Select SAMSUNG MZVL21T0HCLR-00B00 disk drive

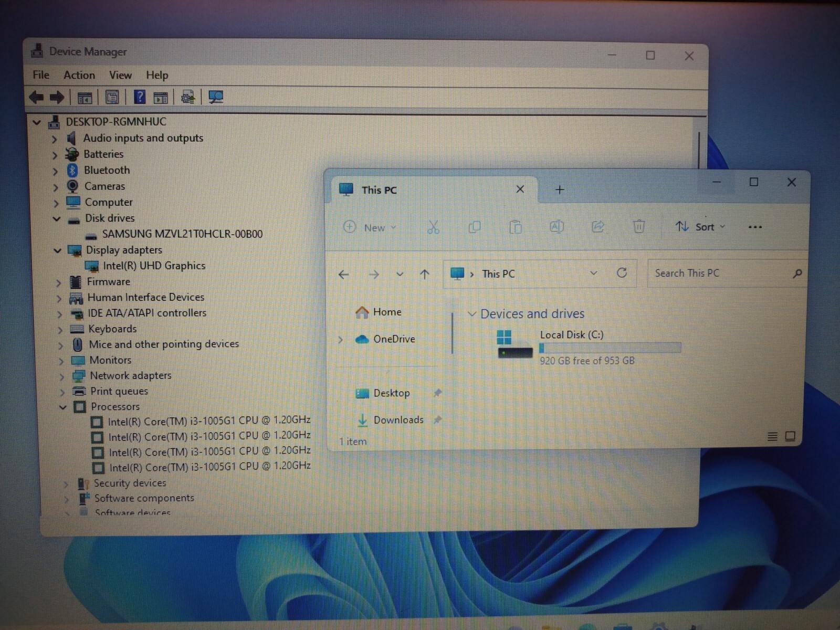click(x=182, y=234)
